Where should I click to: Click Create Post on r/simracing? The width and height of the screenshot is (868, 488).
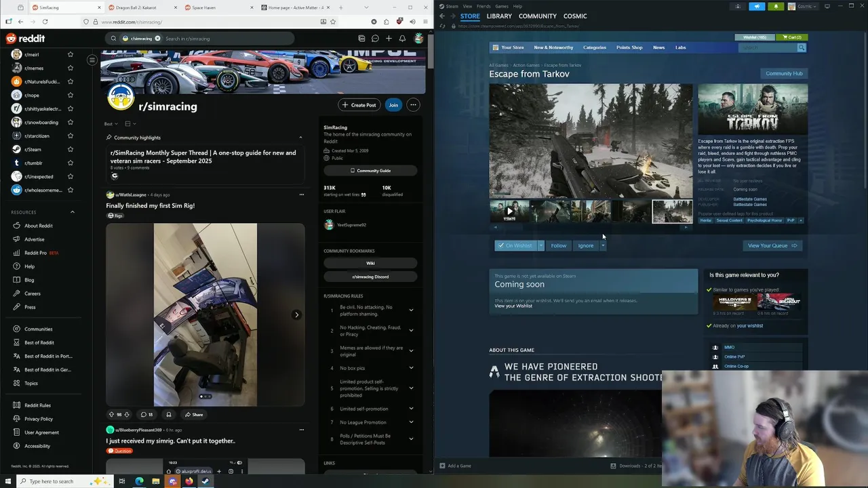tap(359, 105)
